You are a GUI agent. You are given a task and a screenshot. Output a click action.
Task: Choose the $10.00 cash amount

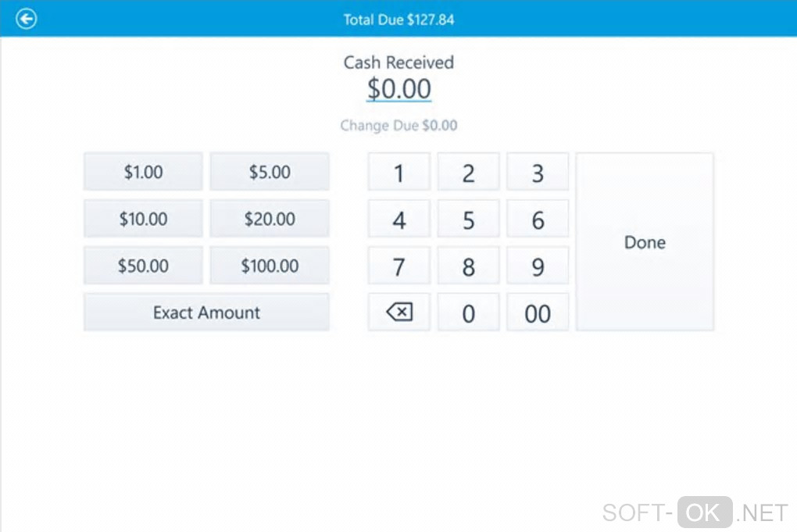143,219
